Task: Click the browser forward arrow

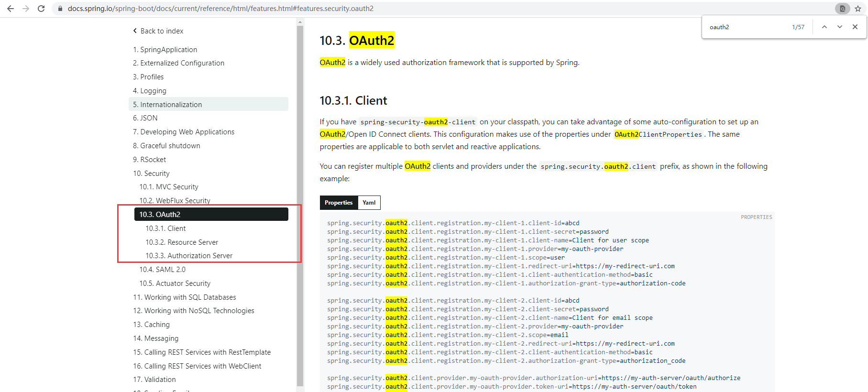Action: coord(26,9)
